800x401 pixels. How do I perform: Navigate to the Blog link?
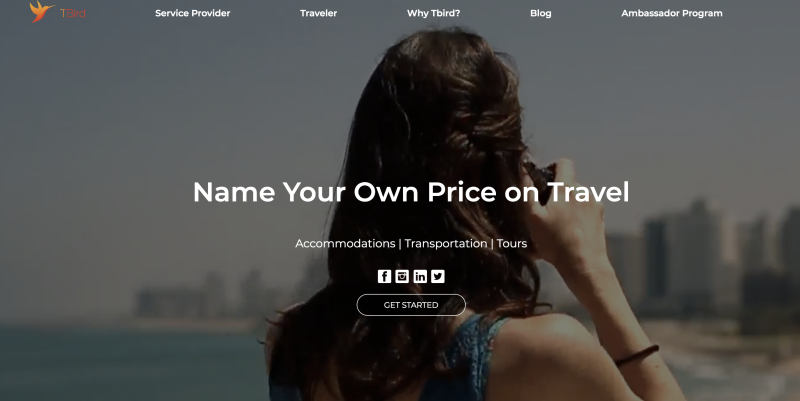540,13
